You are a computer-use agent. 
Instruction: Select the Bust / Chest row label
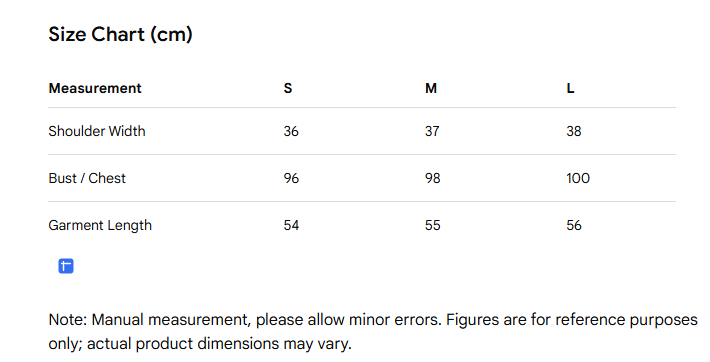click(x=87, y=178)
